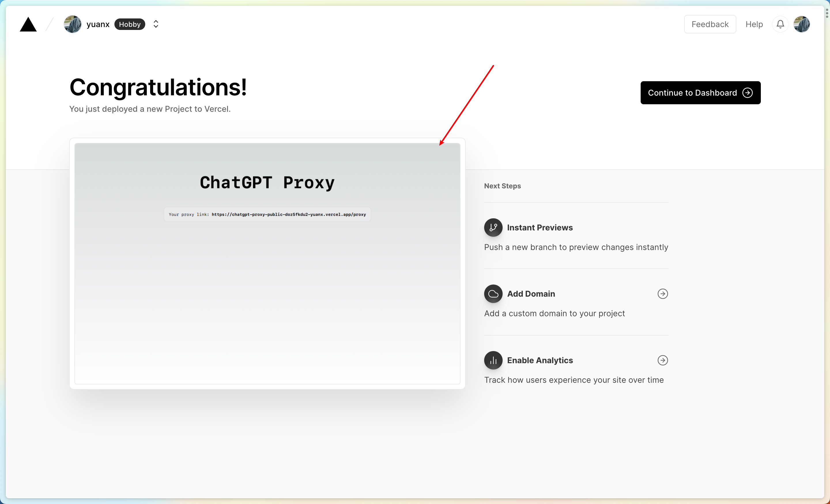This screenshot has height=504, width=830.
Task: Click the Add Domain cloud icon
Action: [493, 293]
